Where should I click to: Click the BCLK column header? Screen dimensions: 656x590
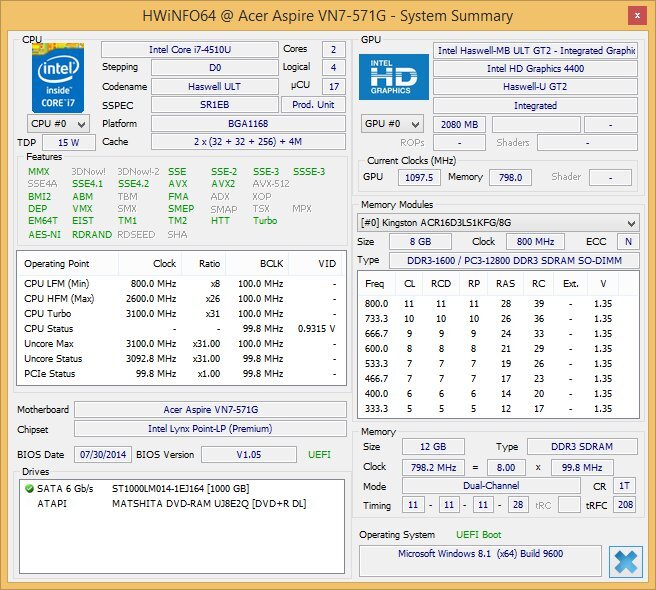(x=257, y=264)
